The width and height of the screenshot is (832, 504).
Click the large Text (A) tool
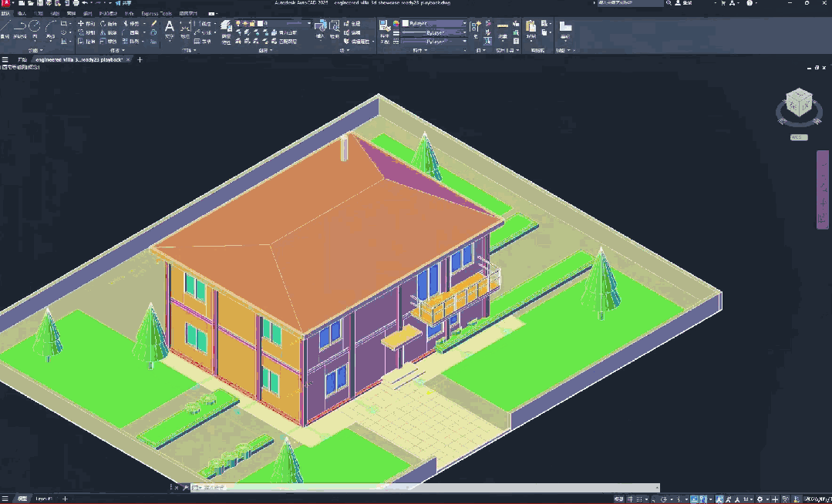(170, 28)
